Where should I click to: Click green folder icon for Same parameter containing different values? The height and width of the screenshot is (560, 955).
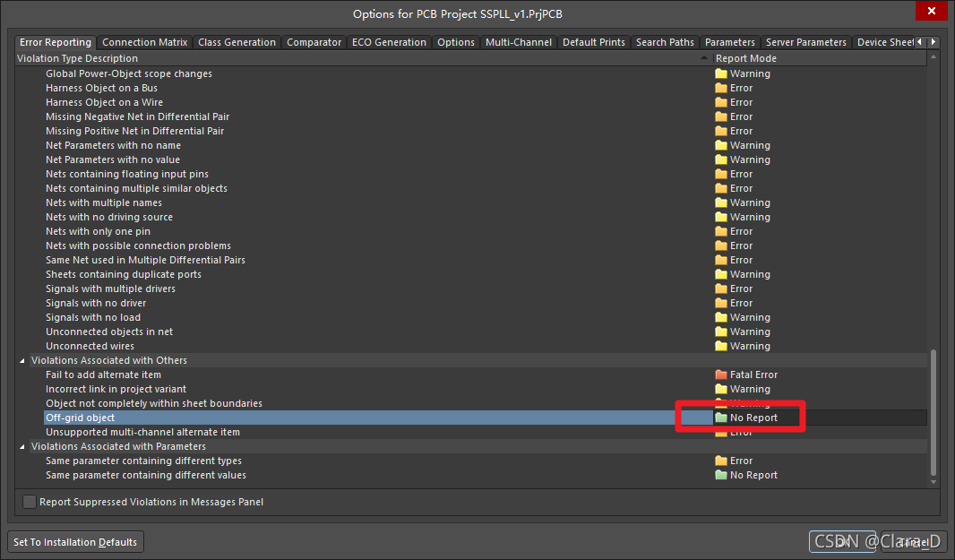[721, 475]
